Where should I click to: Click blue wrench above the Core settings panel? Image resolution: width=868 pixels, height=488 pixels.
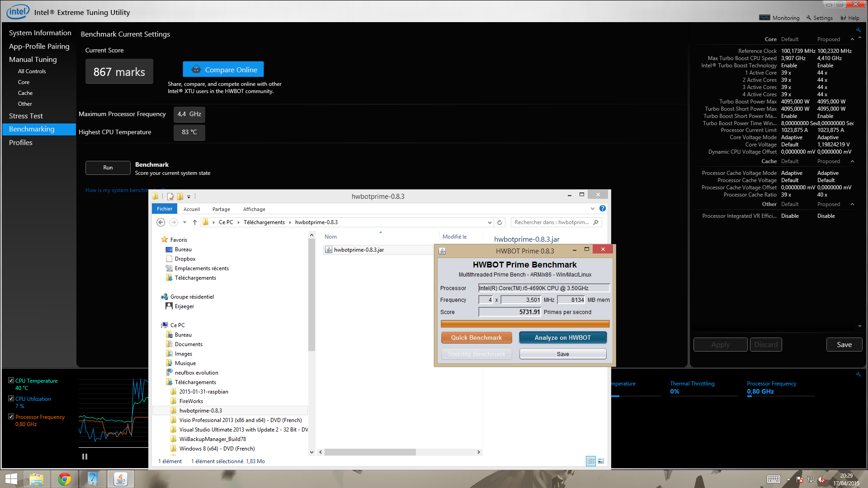pos(858,30)
